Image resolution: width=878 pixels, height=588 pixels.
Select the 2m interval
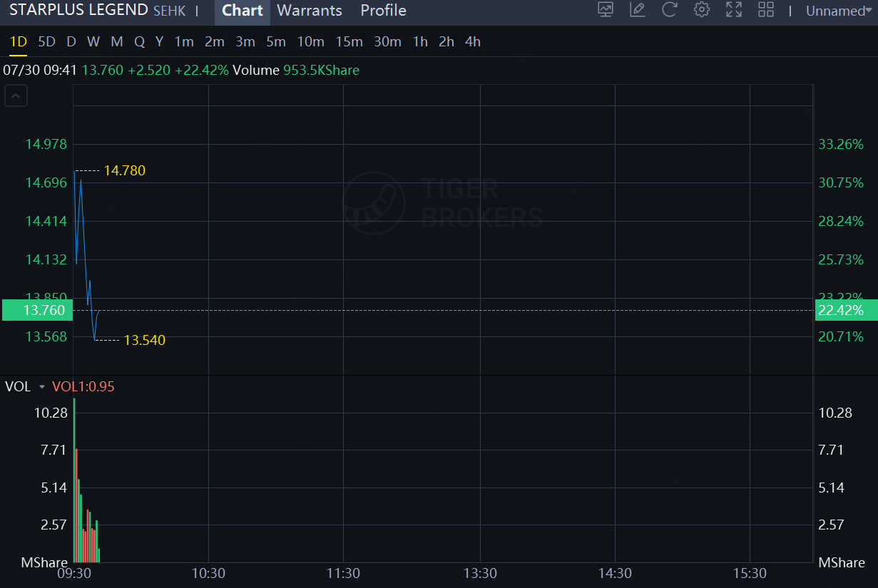click(215, 42)
